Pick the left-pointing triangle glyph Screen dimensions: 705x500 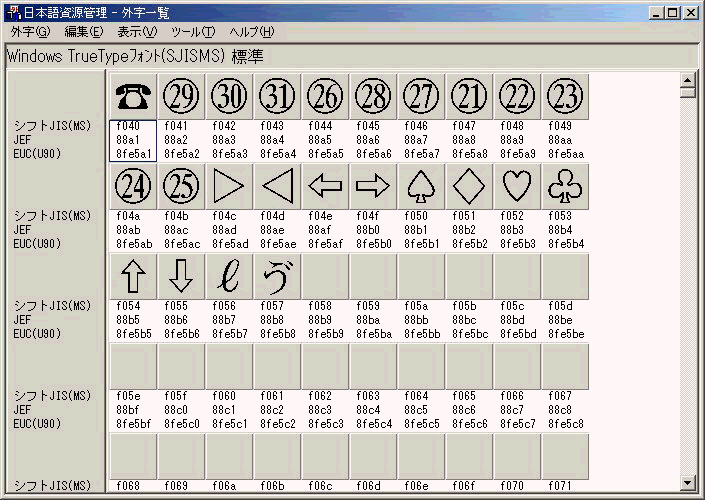tap(277, 187)
